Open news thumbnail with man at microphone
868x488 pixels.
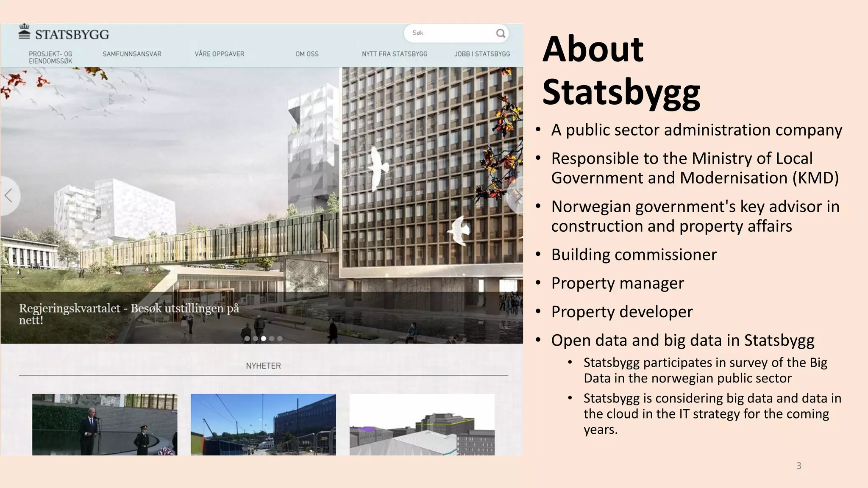click(x=105, y=424)
